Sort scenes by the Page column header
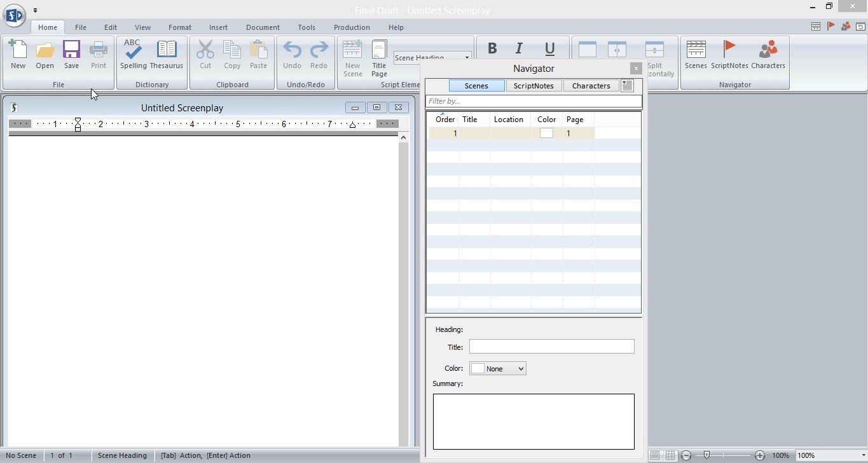 click(x=579, y=119)
